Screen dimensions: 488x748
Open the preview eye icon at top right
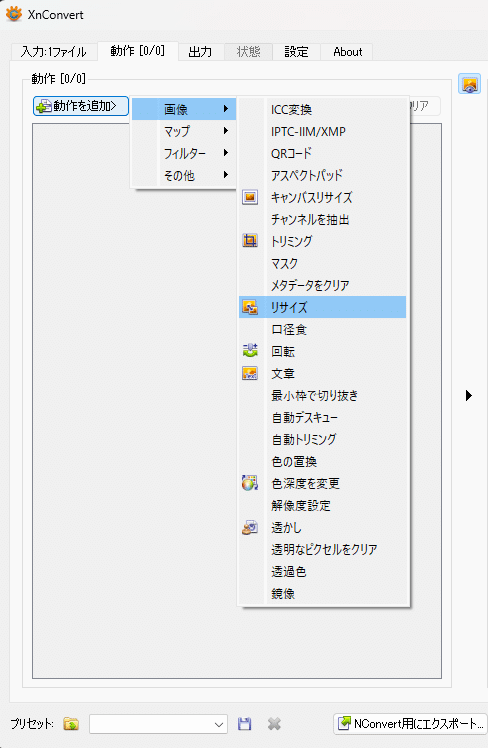469,84
